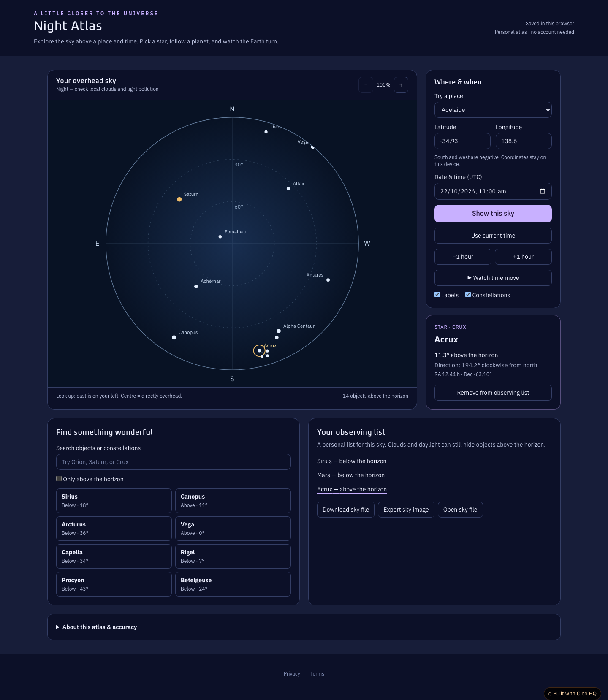
Task: Click Use current time button
Action: point(493,236)
